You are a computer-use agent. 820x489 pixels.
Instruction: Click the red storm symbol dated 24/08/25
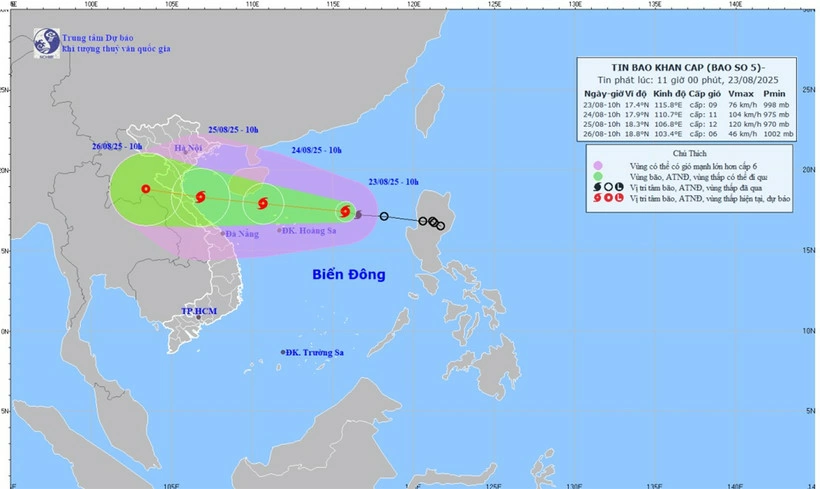tap(263, 204)
